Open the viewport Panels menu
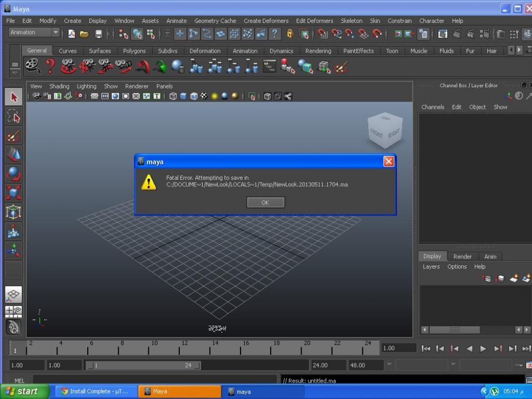Screen dimensions: 532x399 click(x=164, y=86)
